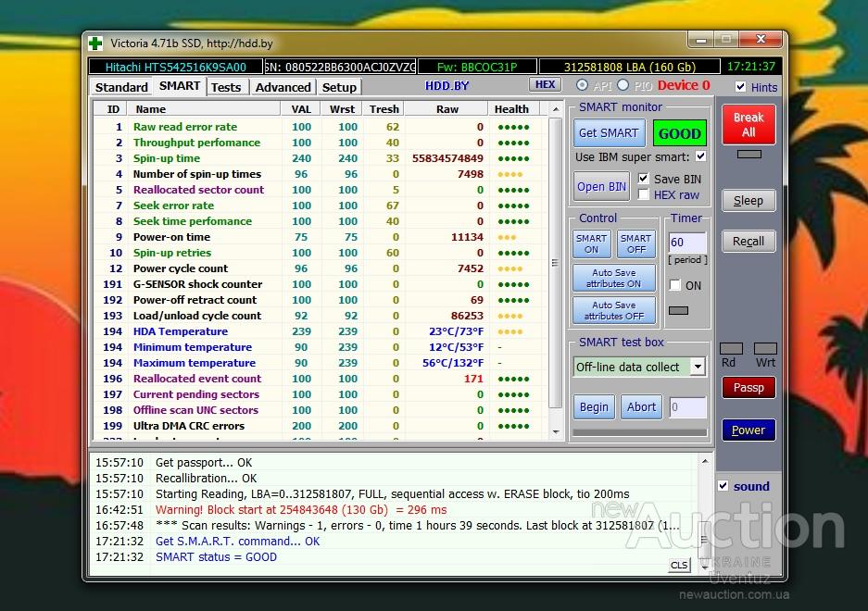This screenshot has width=868, height=611.
Task: Select the Power cycle count row
Action: click(x=321, y=268)
